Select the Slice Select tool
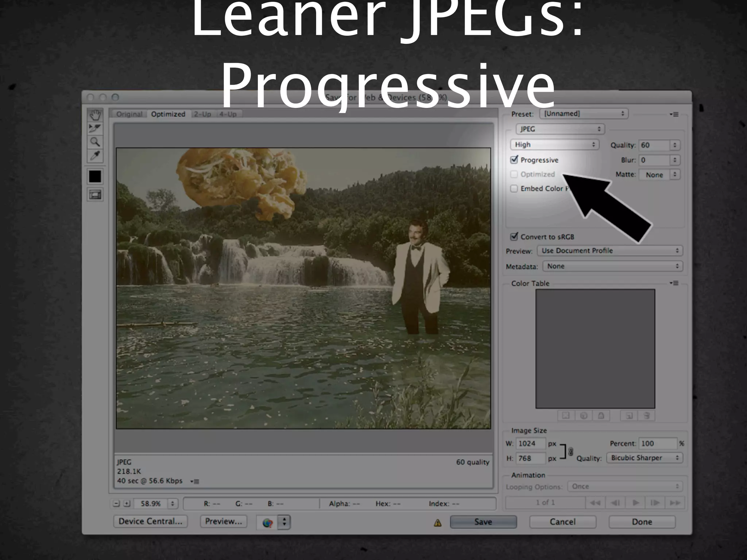Viewport: 747px width, 560px height. [95, 128]
